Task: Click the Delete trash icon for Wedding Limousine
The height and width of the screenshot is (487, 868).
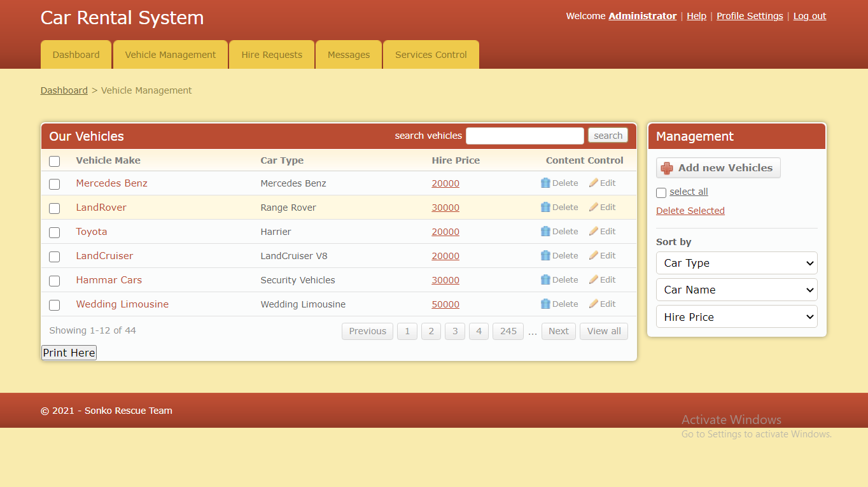Action: coord(545,304)
